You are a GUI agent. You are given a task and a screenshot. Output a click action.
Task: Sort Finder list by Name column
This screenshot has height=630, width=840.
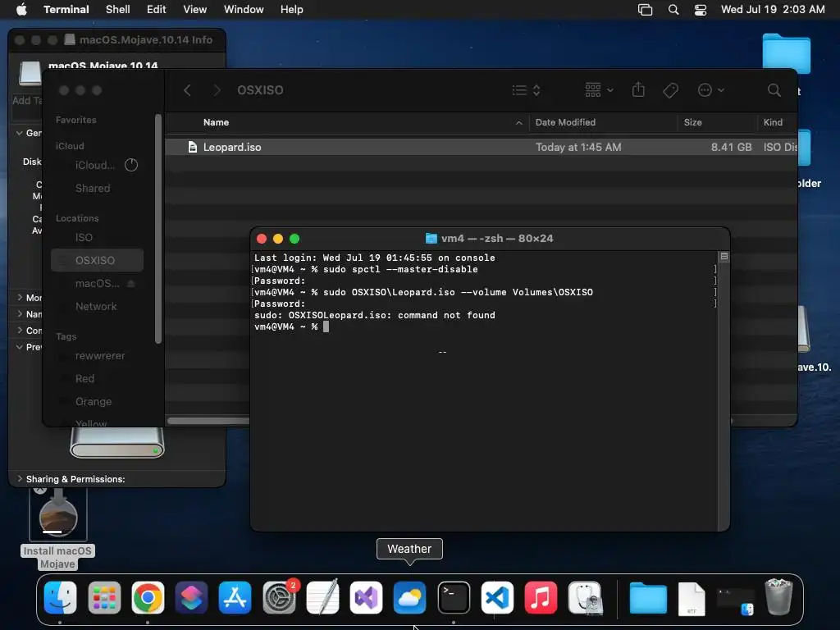pyautogui.click(x=347, y=123)
